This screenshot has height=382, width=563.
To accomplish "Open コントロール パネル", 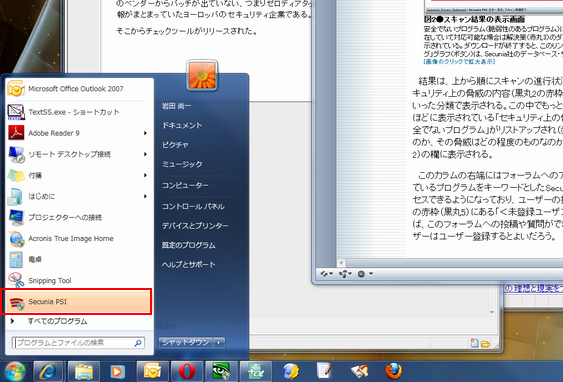I will coord(193,206).
